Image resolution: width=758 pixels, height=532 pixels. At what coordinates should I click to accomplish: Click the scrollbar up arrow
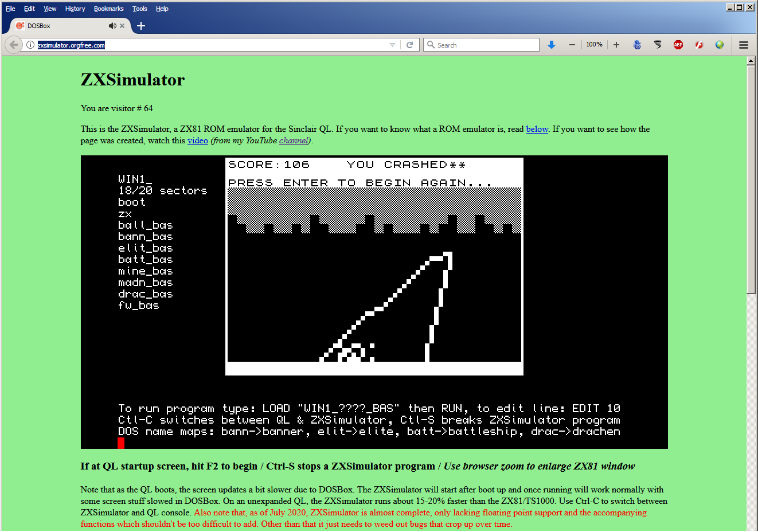pyautogui.click(x=751, y=61)
